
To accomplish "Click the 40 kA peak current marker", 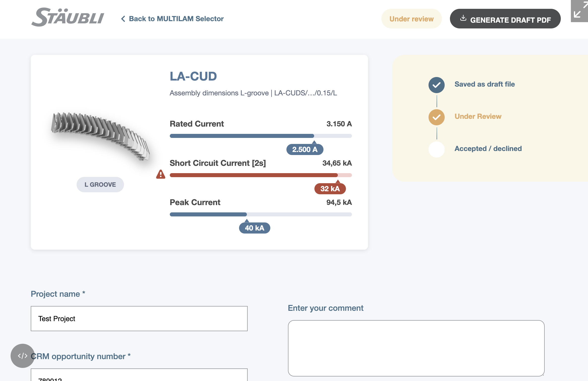I will [254, 228].
